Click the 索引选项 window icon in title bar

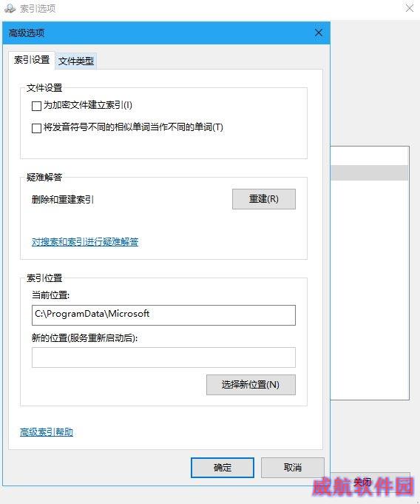click(x=10, y=8)
